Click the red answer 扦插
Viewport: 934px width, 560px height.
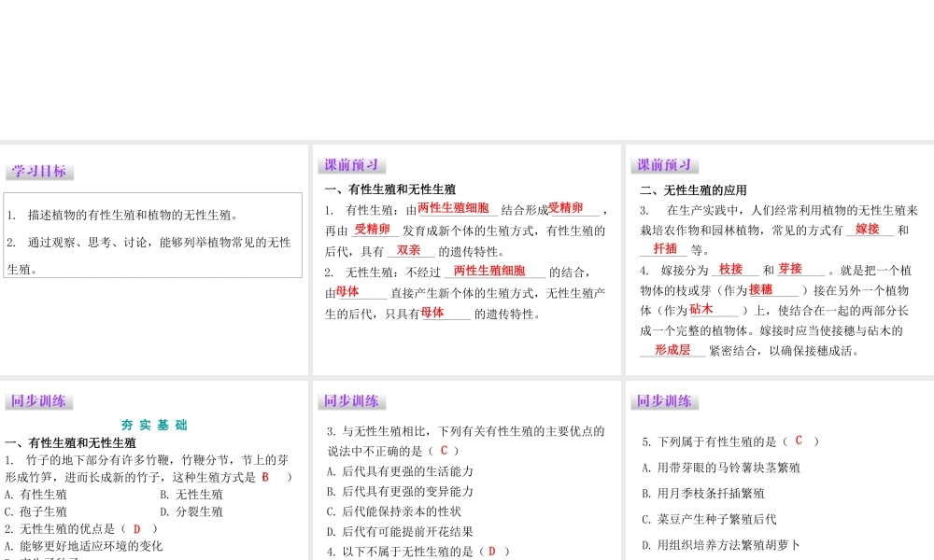(665, 249)
